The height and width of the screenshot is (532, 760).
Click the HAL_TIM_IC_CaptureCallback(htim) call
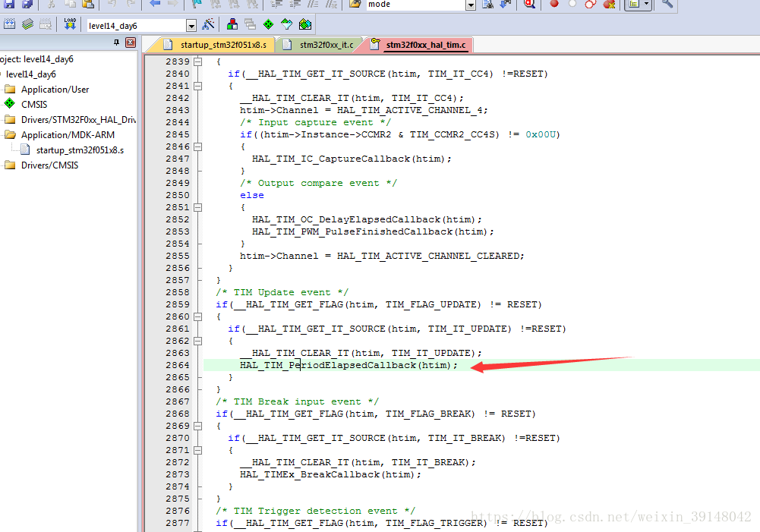pyautogui.click(x=352, y=159)
